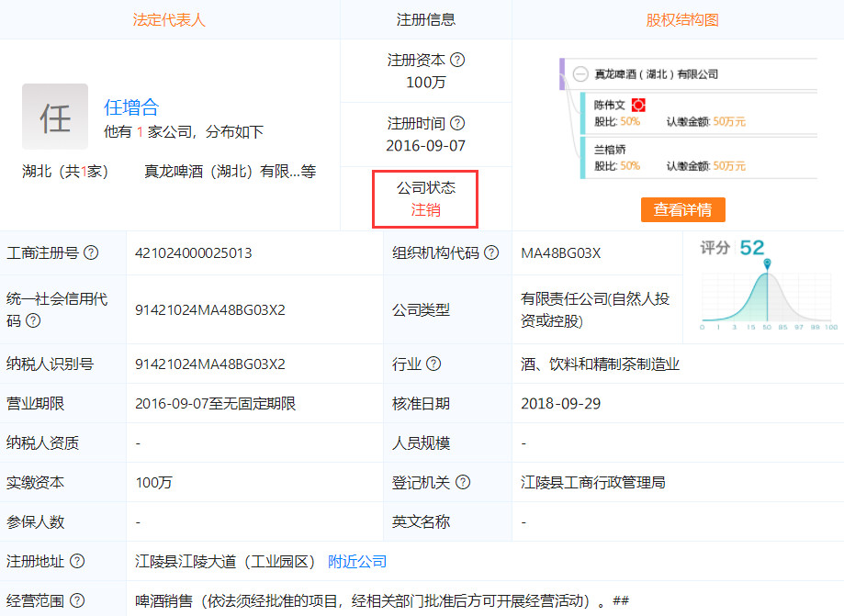Click the 他有 1 家公司 summary text
Screen dimensions: 844x616
(184, 132)
